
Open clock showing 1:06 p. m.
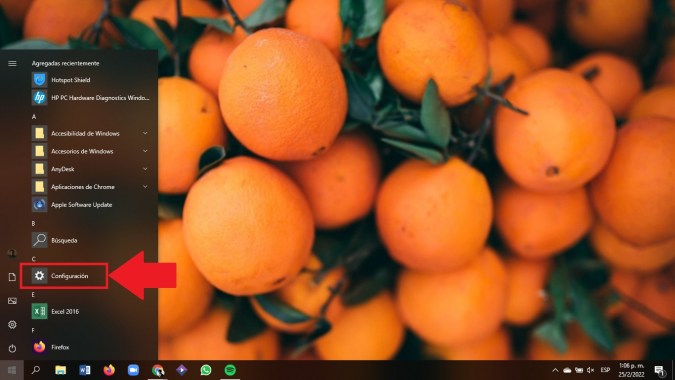pyautogui.click(x=631, y=370)
